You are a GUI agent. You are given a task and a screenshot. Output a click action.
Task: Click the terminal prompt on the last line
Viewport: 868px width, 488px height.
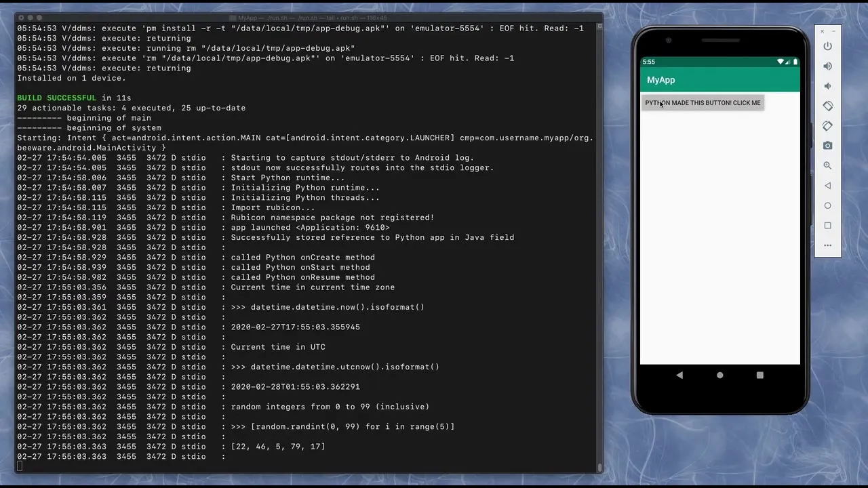click(20, 466)
